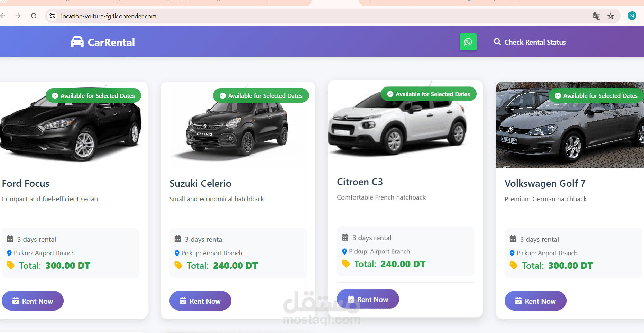Rent the Volkswagen Golf 7 now
Image resolution: width=644 pixels, height=333 pixels.
tap(535, 301)
